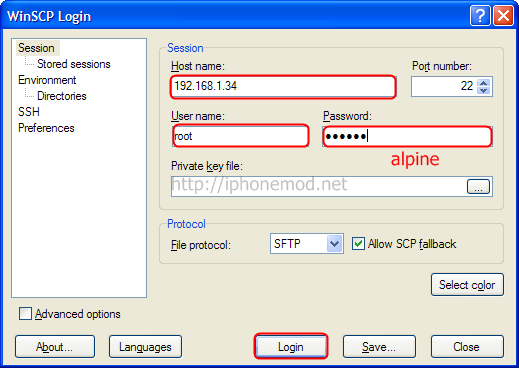
Task: Open the Languages button
Action: coord(145,347)
